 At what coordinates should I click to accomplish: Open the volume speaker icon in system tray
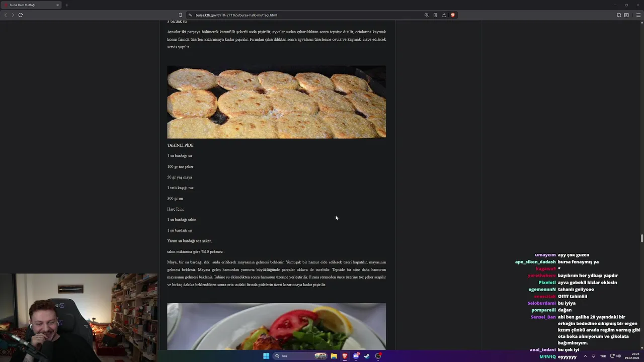click(618, 356)
